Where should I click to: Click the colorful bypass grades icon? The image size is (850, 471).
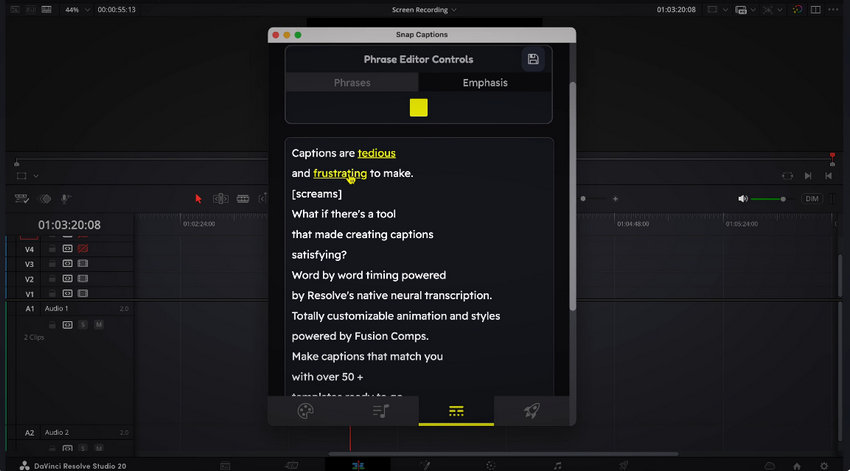click(x=797, y=10)
